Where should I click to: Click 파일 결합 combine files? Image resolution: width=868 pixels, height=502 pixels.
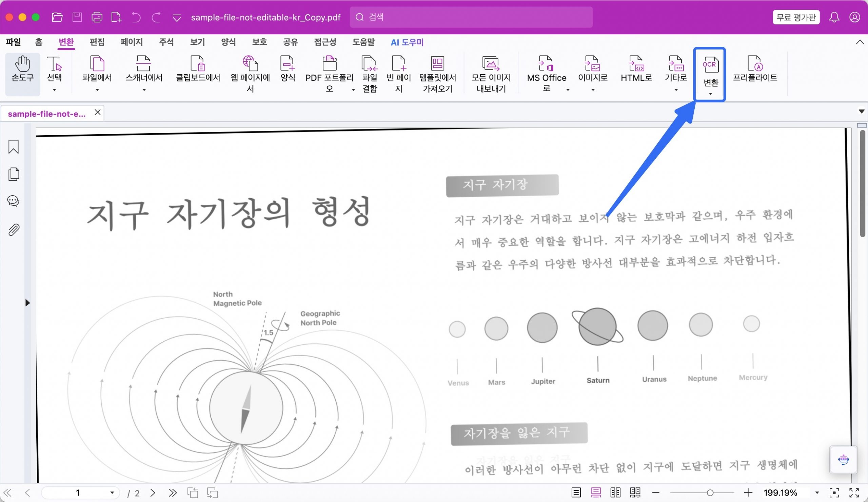[x=370, y=74]
